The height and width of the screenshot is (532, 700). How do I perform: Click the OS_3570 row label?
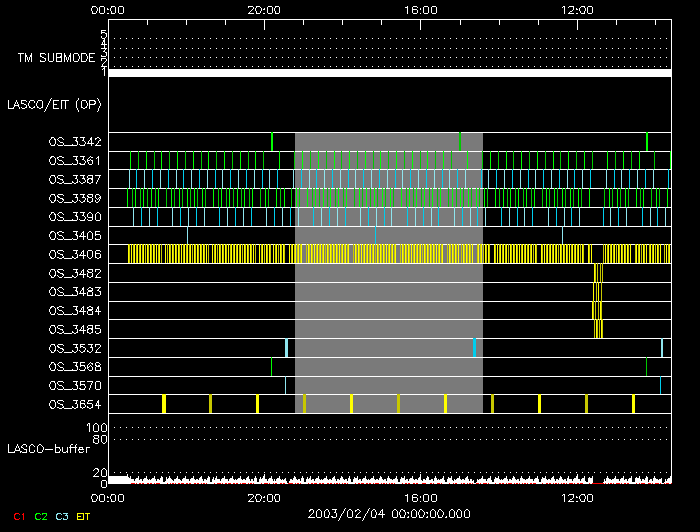click(74, 385)
